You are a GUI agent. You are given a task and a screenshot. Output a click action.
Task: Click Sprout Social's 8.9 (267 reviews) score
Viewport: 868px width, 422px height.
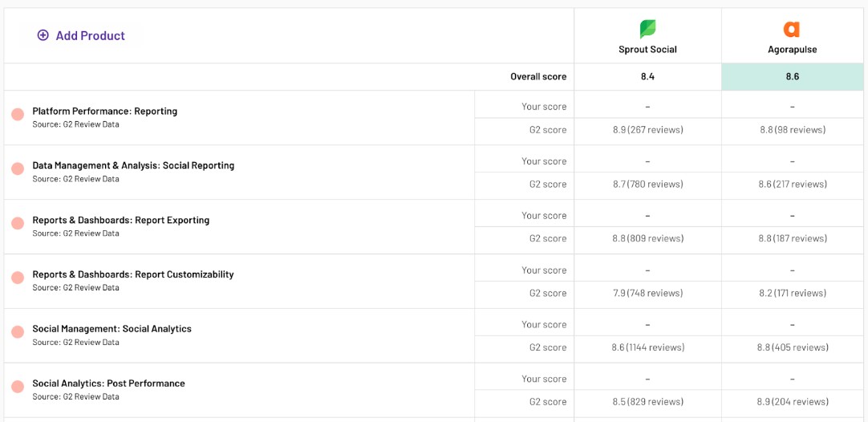(x=647, y=130)
